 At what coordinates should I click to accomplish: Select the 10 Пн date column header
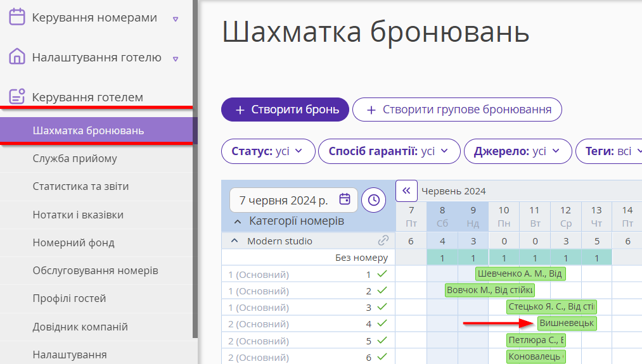tap(504, 217)
